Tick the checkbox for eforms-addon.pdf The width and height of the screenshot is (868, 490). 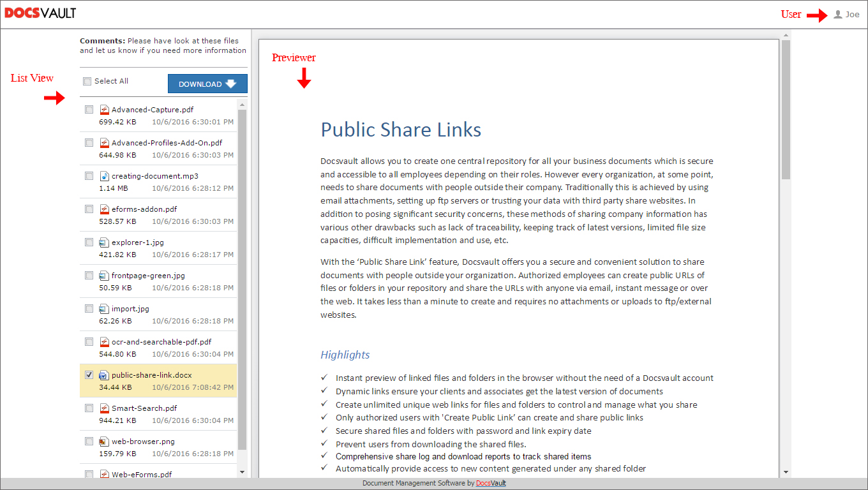tap(89, 209)
